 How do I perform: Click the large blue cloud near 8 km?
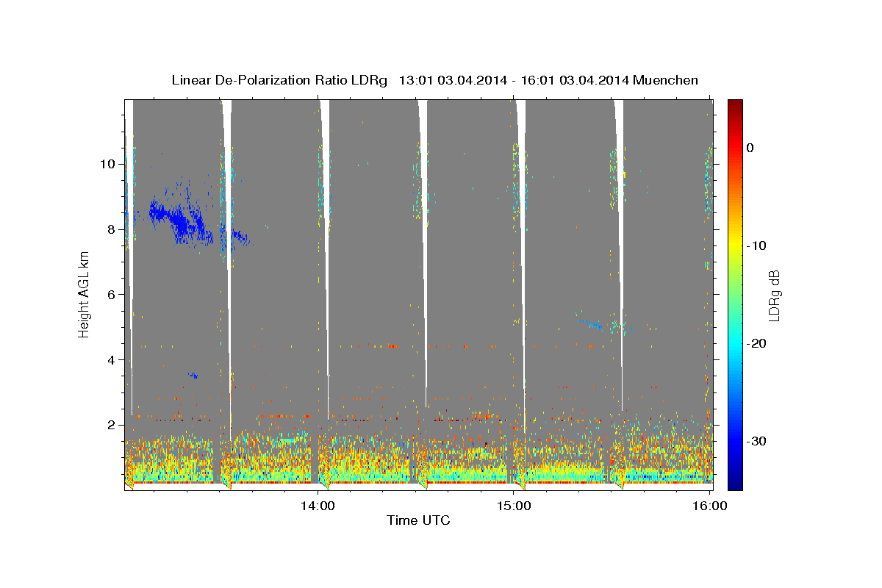click(180, 220)
